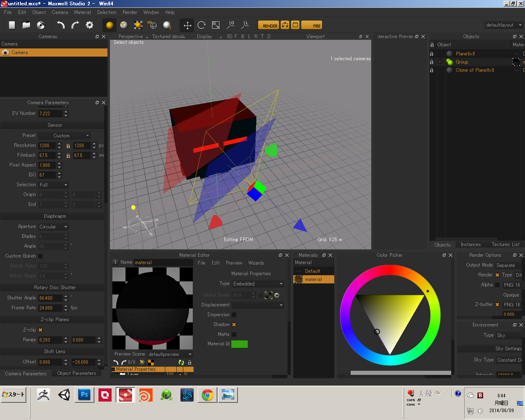Activate the Scale tool

[216, 25]
